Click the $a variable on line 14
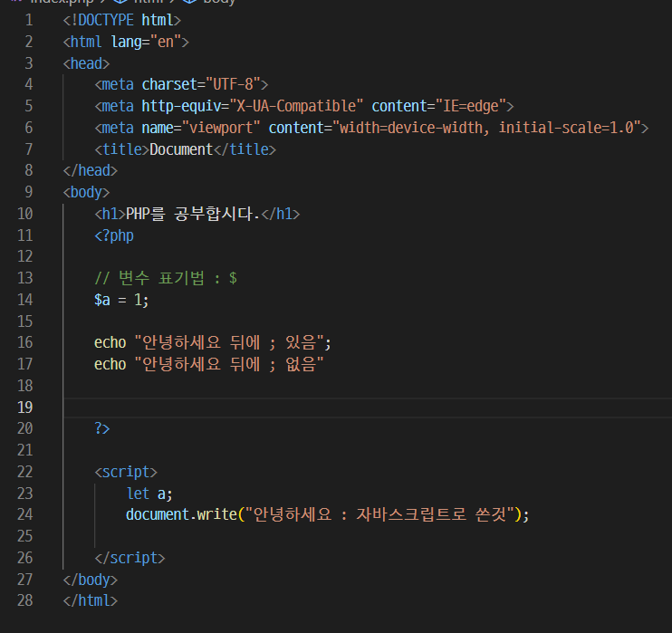Image resolution: width=672 pixels, height=633 pixels. [x=102, y=300]
